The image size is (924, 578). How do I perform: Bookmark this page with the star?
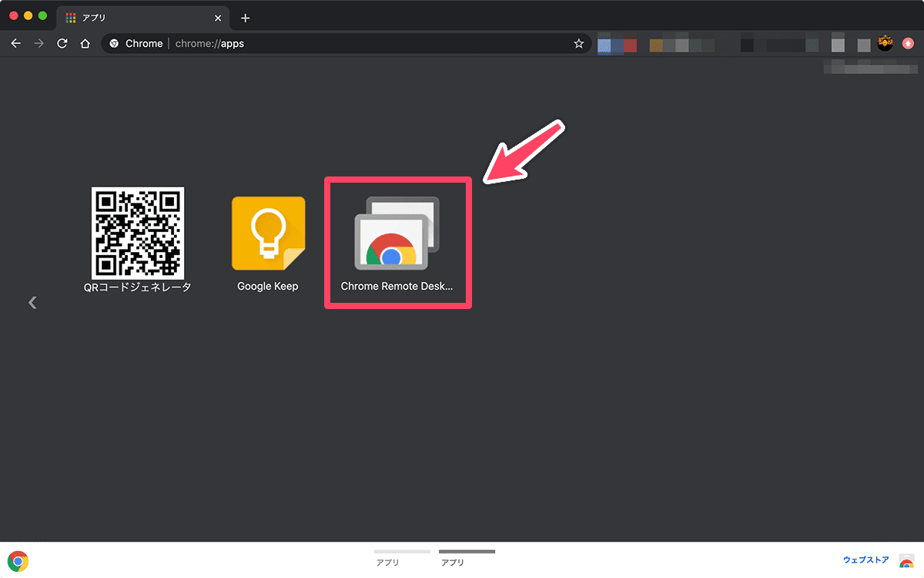click(x=579, y=44)
